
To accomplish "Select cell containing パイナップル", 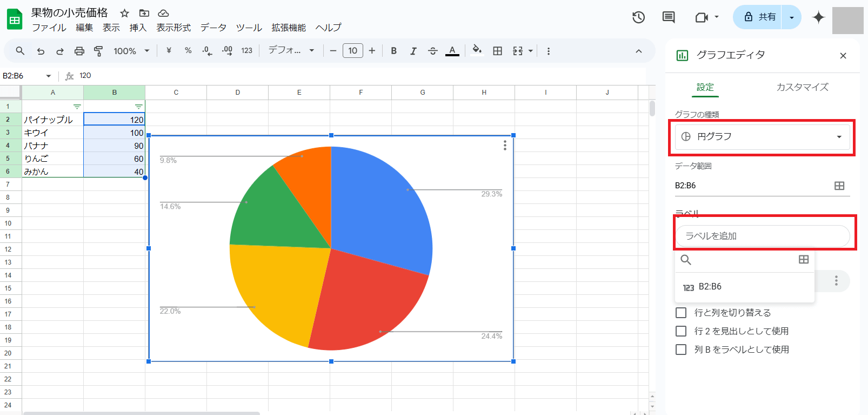I will click(x=53, y=120).
